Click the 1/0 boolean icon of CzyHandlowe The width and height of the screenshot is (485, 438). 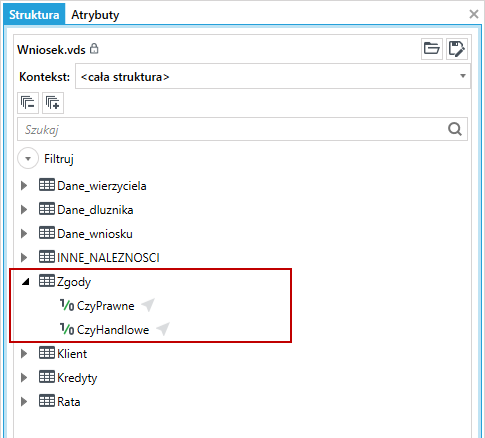[67, 329]
